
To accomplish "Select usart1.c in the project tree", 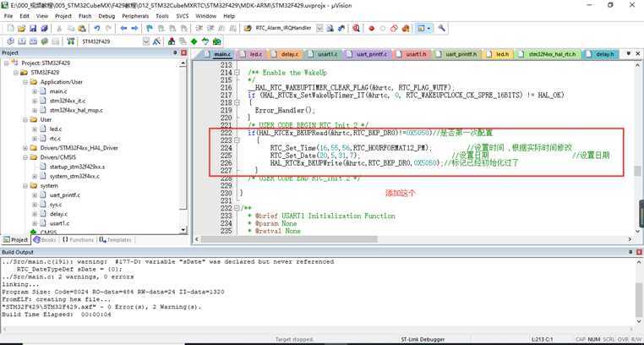I will point(59,223).
